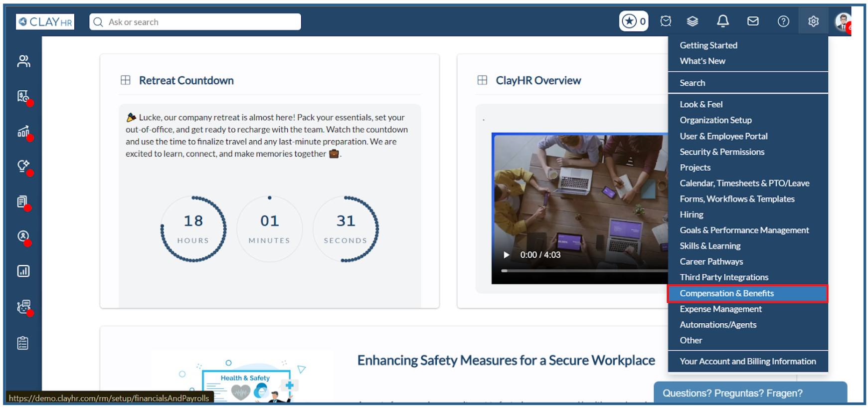Open the star points counter
This screenshot has width=868, height=408.
[634, 21]
